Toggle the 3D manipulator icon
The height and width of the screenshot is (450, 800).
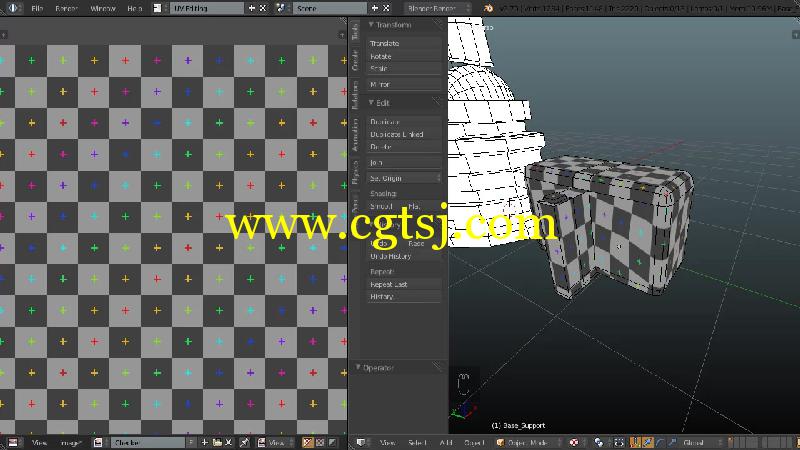[x=635, y=442]
